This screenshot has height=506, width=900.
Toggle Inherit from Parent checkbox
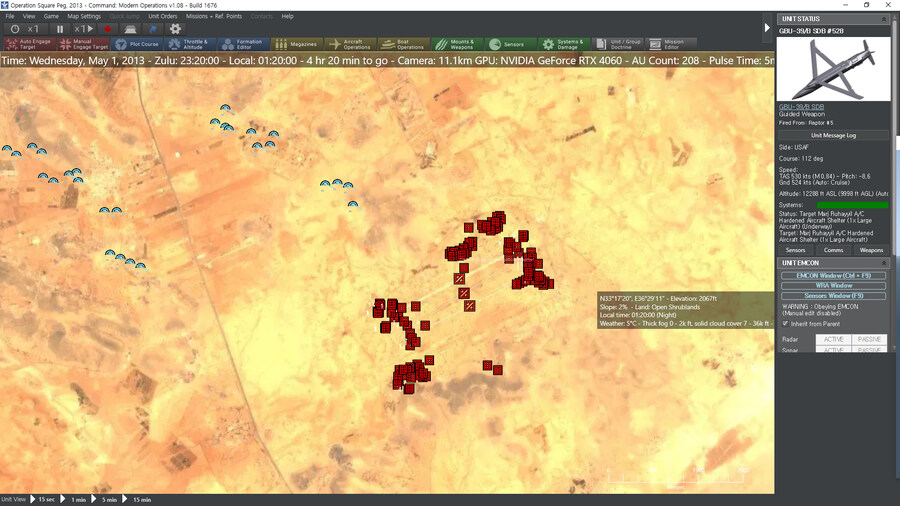[785, 324]
